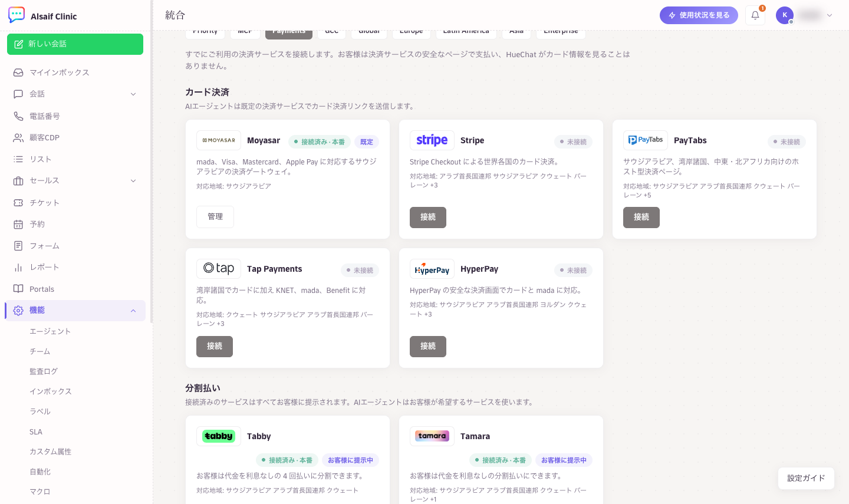
Task: Click the 電話番号 phone icon
Action: (18, 116)
